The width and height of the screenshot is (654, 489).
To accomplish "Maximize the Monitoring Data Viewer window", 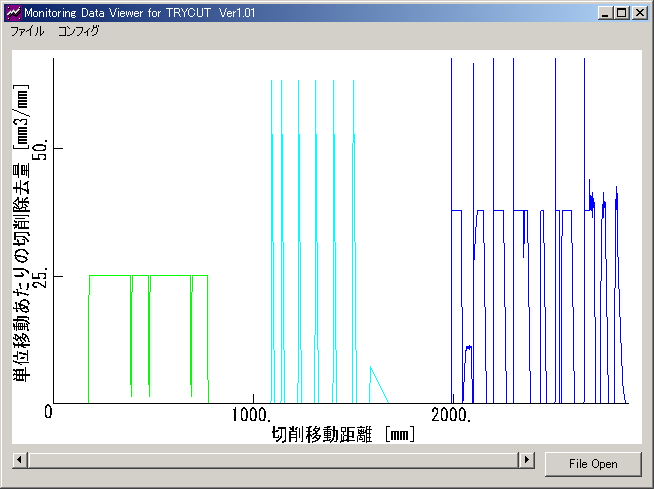I will pyautogui.click(x=621, y=13).
